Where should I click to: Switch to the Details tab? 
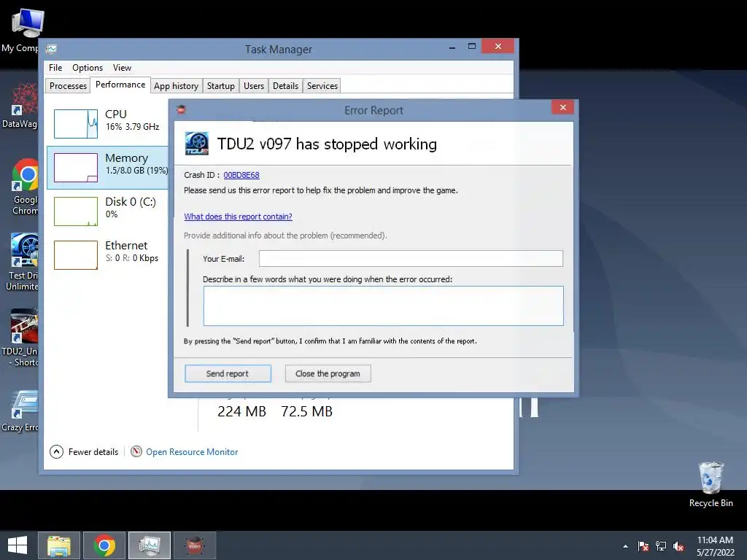pyautogui.click(x=285, y=86)
